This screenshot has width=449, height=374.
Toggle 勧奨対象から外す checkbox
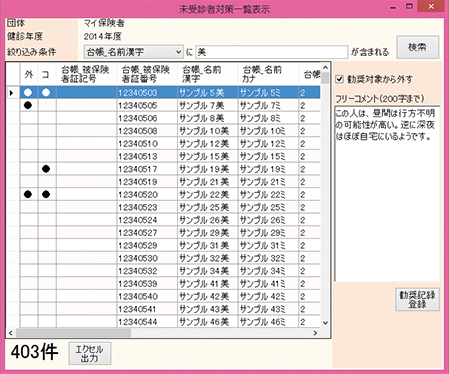coord(340,79)
